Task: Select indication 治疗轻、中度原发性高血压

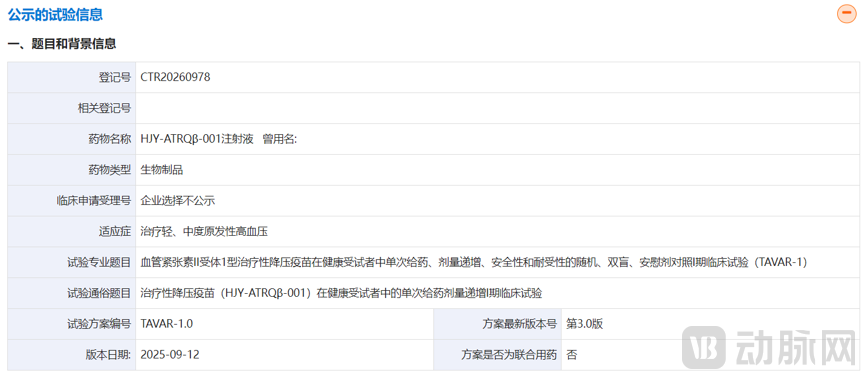Action: 204,232
